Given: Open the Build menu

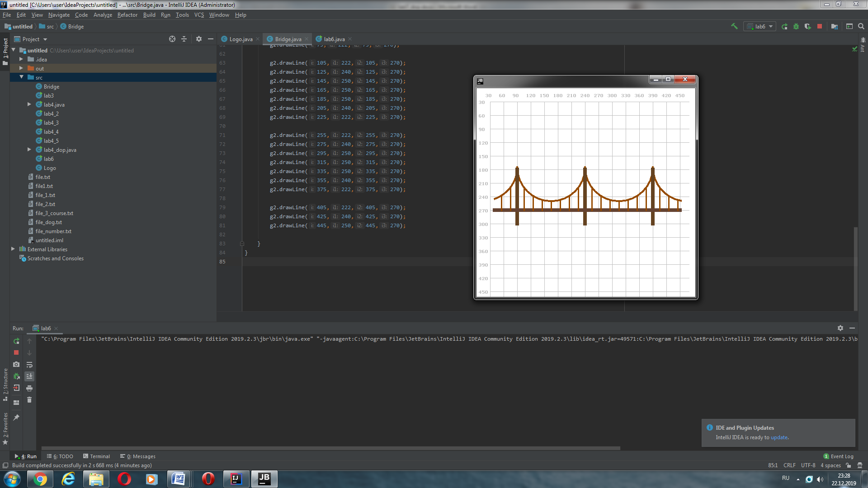Looking at the screenshot, I should (149, 15).
